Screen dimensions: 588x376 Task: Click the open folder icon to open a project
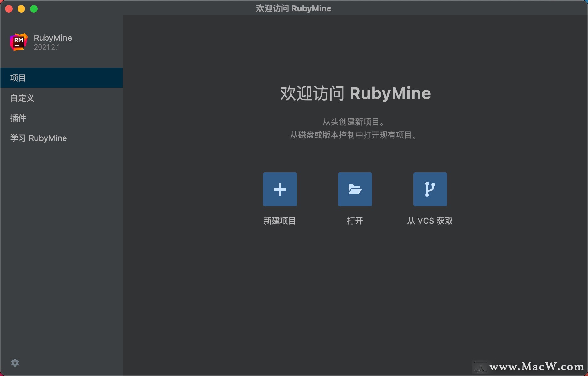coord(355,189)
